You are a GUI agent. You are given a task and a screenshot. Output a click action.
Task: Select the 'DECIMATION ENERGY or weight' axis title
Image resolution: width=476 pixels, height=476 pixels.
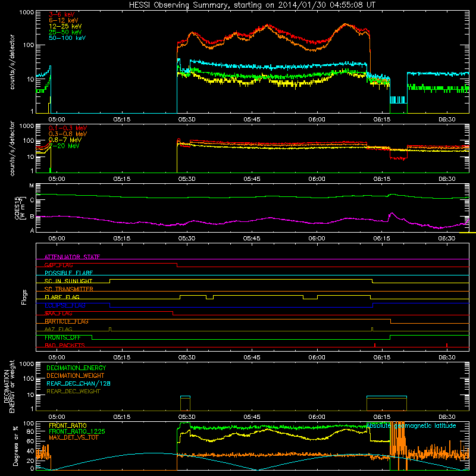tap(10, 386)
